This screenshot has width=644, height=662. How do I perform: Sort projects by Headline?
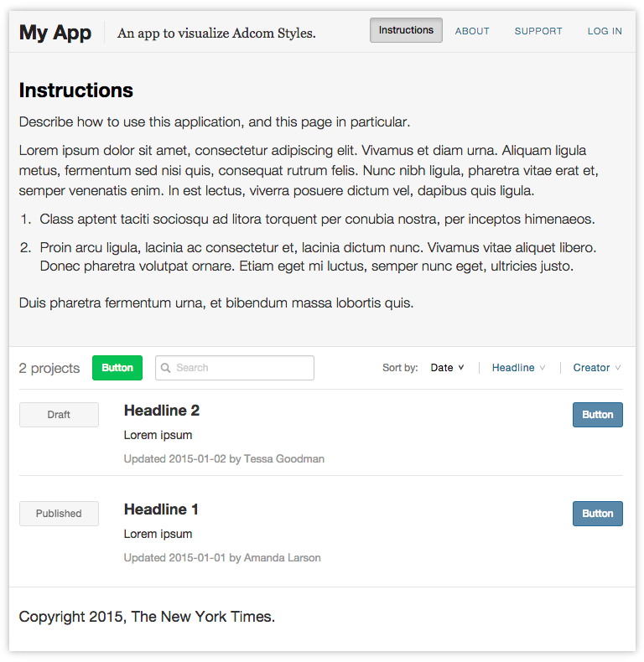(513, 368)
